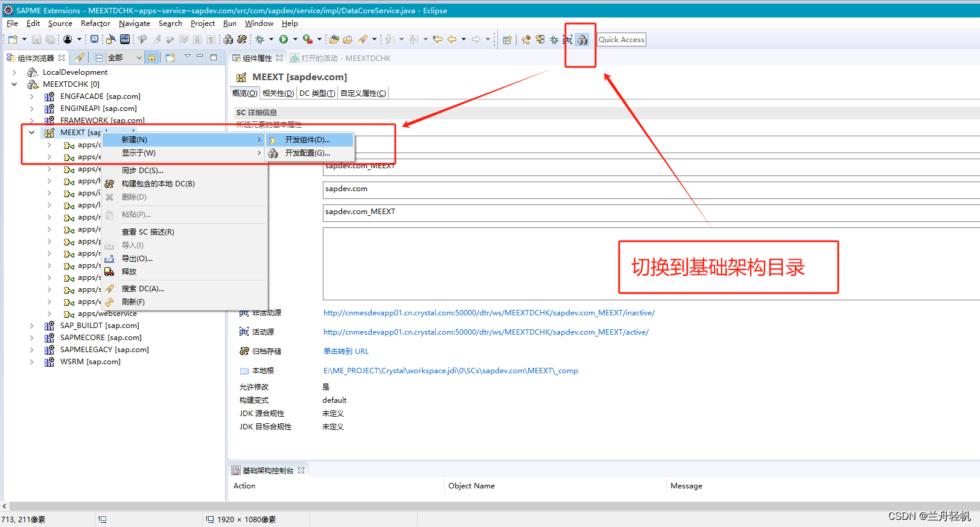The image size is (980, 527).
Task: Open the Window menu
Action: 259,24
